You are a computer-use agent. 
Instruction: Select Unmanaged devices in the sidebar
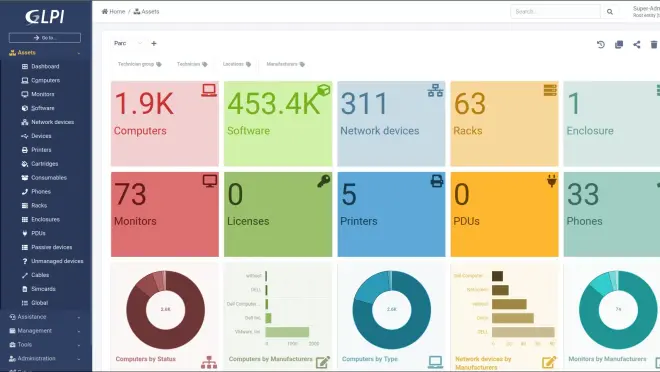52,261
